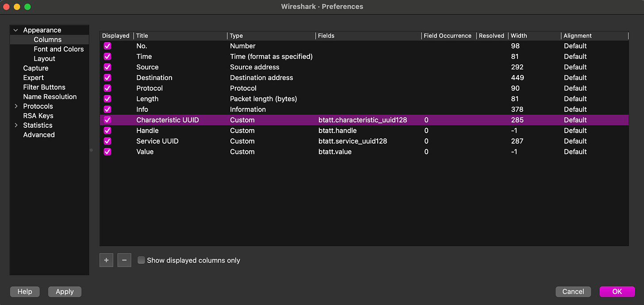Select the btatt.value field cell
The height and width of the screenshot is (305, 644).
(x=335, y=152)
